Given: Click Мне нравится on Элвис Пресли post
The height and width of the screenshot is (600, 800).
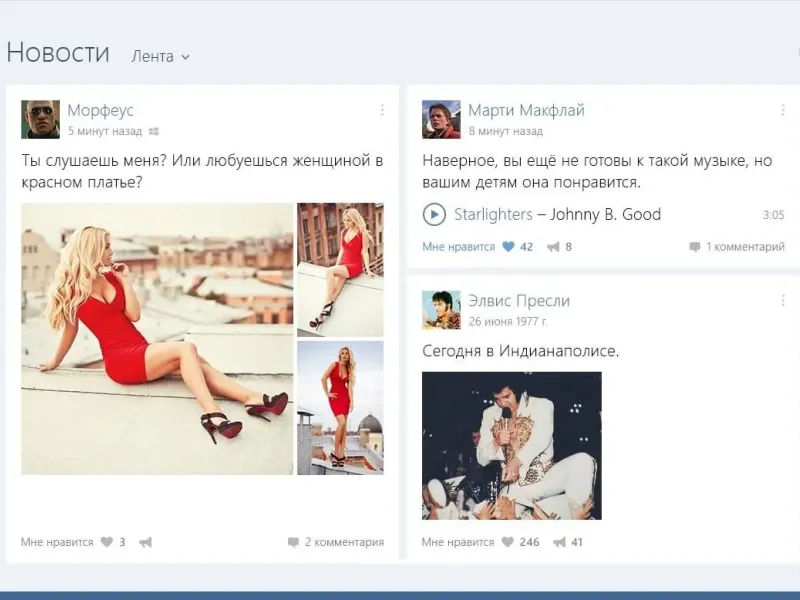Looking at the screenshot, I should coord(458,542).
